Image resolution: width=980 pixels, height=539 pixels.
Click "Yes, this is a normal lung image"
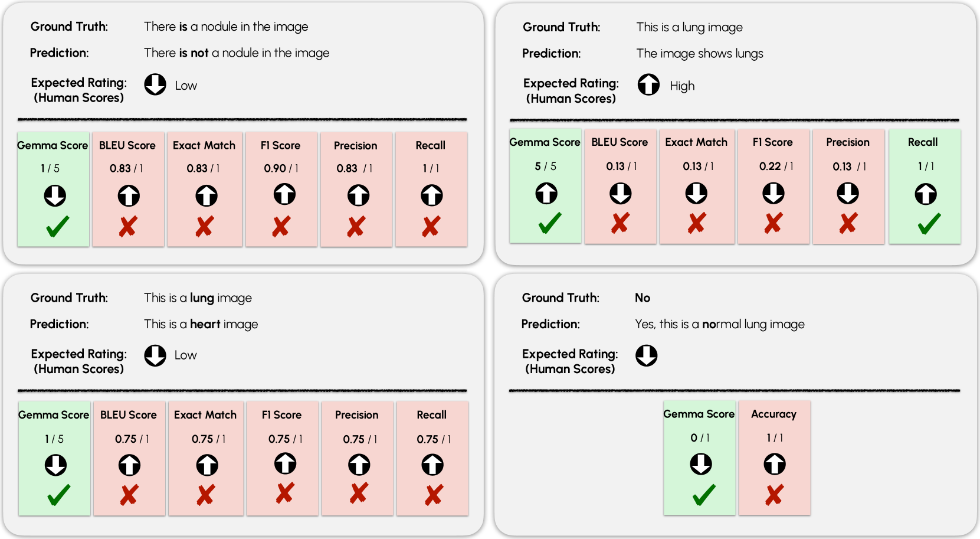pos(719,324)
